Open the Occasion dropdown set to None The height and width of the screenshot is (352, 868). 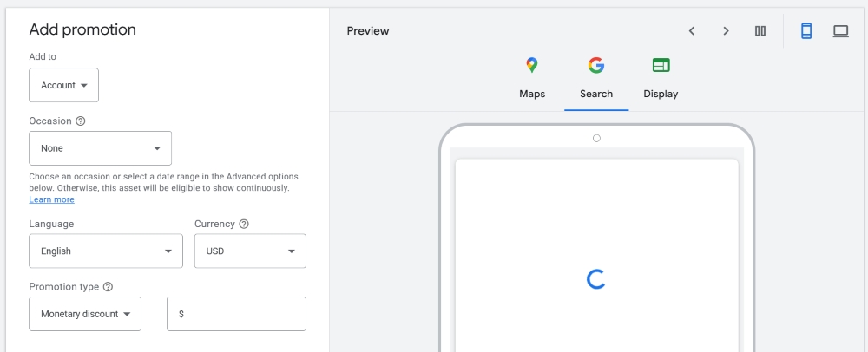pos(100,148)
